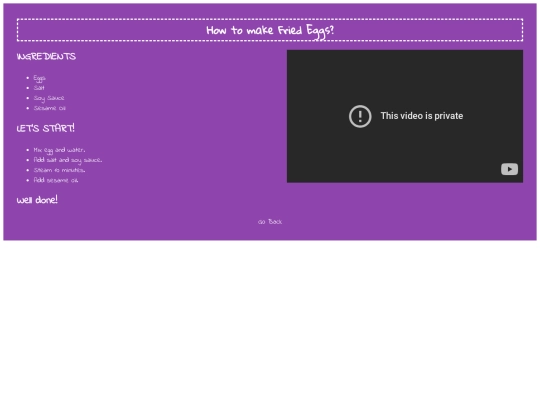Screen dimensions: 540x405
Task: Click the Go Back link
Action: pos(270,222)
